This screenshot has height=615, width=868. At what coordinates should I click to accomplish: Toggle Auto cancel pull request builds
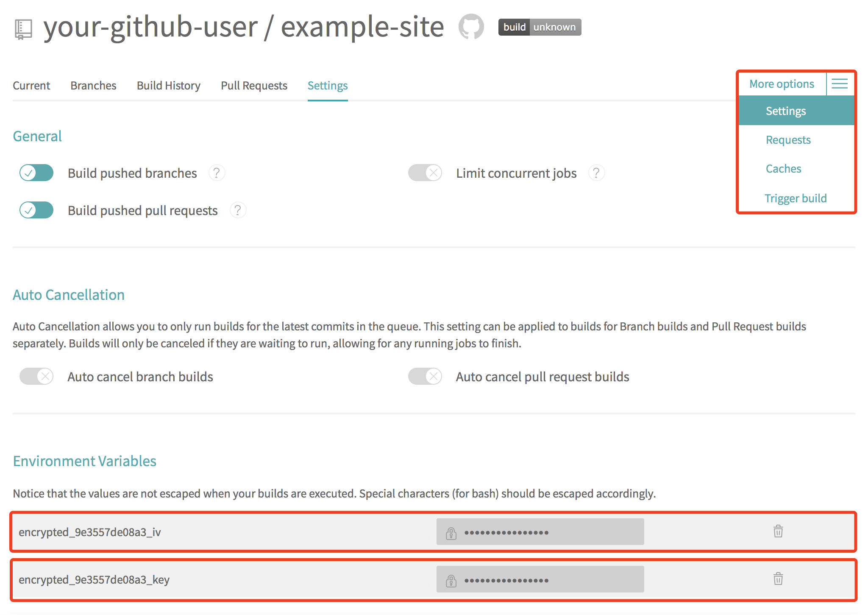click(x=425, y=376)
